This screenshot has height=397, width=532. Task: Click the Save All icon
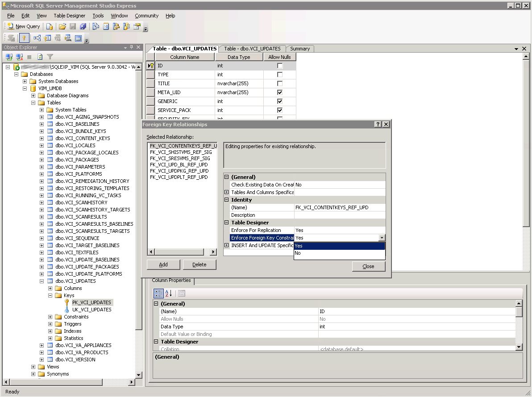coord(83,26)
